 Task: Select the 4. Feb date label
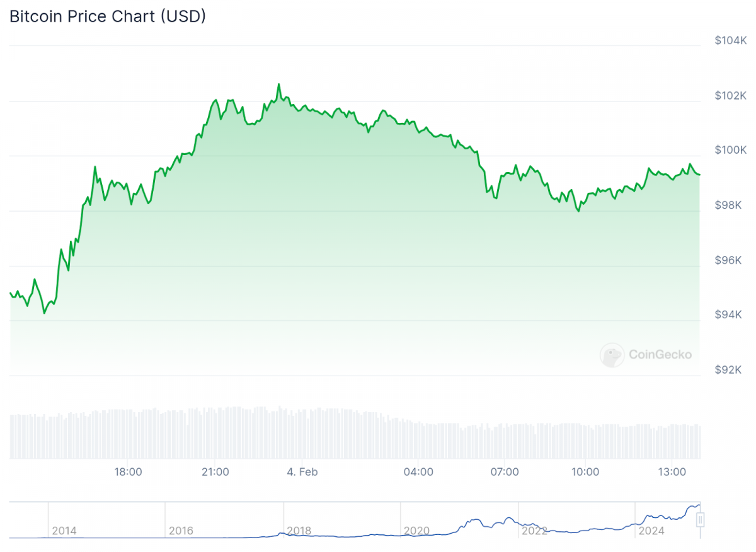301,472
